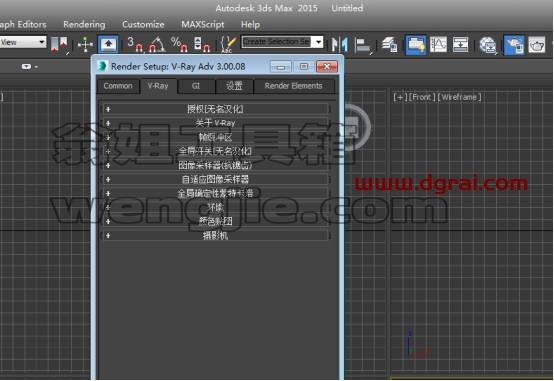Go to the Render Elements tab
The image size is (554, 381).
point(293,86)
